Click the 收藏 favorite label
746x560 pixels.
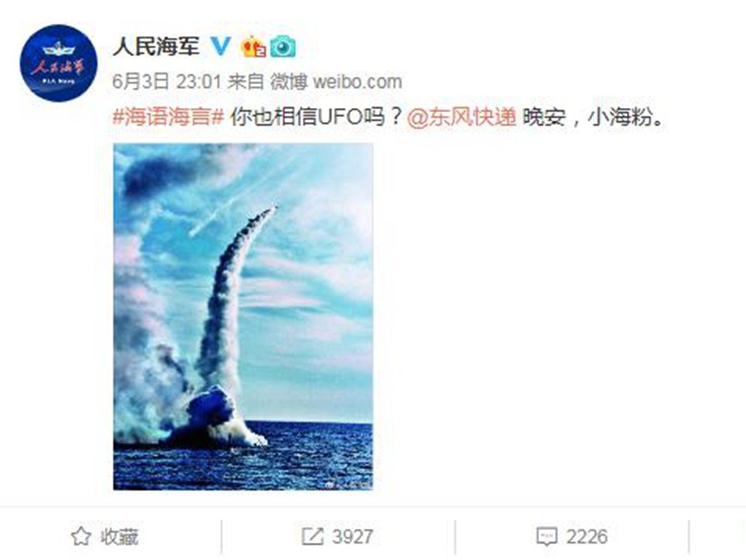click(120, 536)
